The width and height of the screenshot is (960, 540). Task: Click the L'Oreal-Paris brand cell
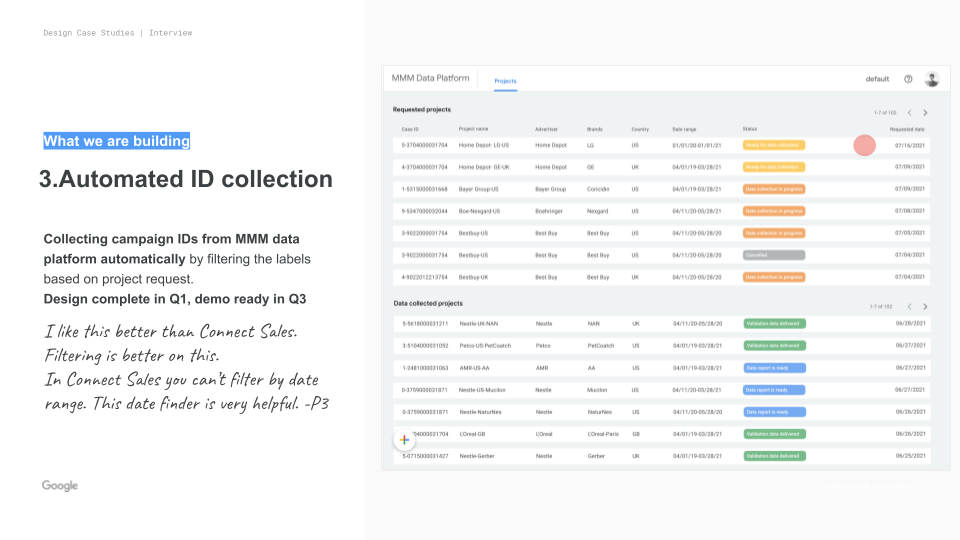pyautogui.click(x=603, y=434)
